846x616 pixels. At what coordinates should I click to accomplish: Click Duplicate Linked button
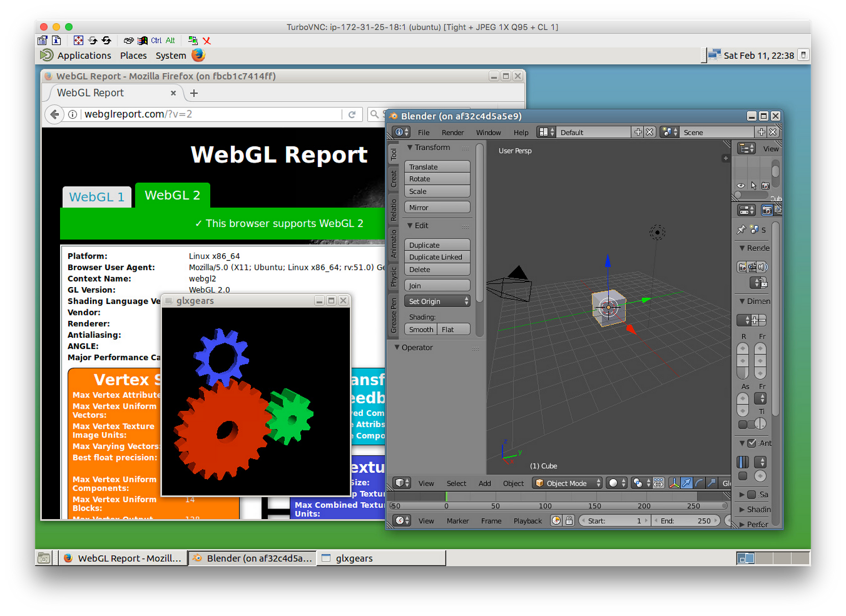437,257
